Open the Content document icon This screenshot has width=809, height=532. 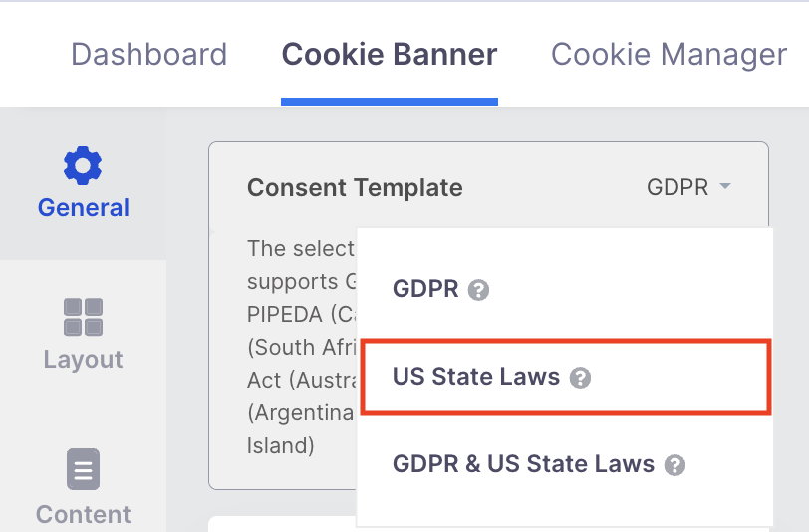click(83, 469)
